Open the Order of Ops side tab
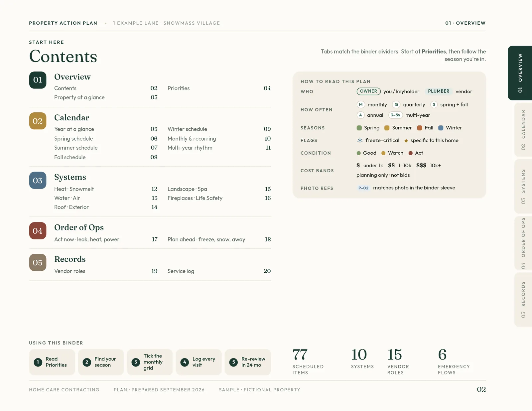 (523, 243)
